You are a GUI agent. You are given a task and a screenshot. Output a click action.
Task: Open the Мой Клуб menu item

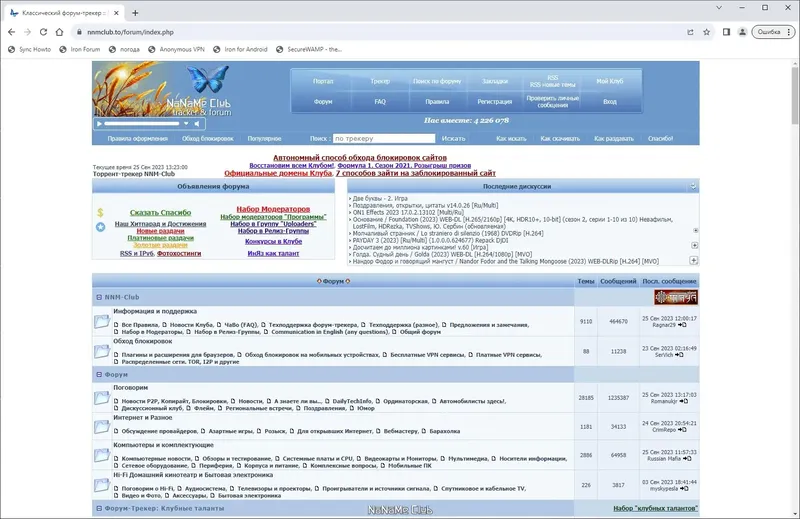click(610, 81)
